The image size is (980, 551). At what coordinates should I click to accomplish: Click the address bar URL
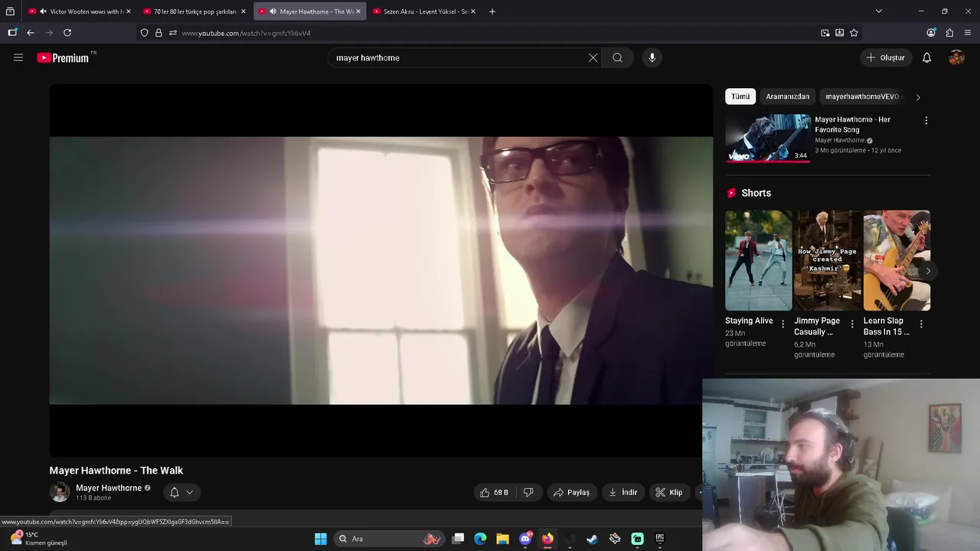click(x=247, y=33)
